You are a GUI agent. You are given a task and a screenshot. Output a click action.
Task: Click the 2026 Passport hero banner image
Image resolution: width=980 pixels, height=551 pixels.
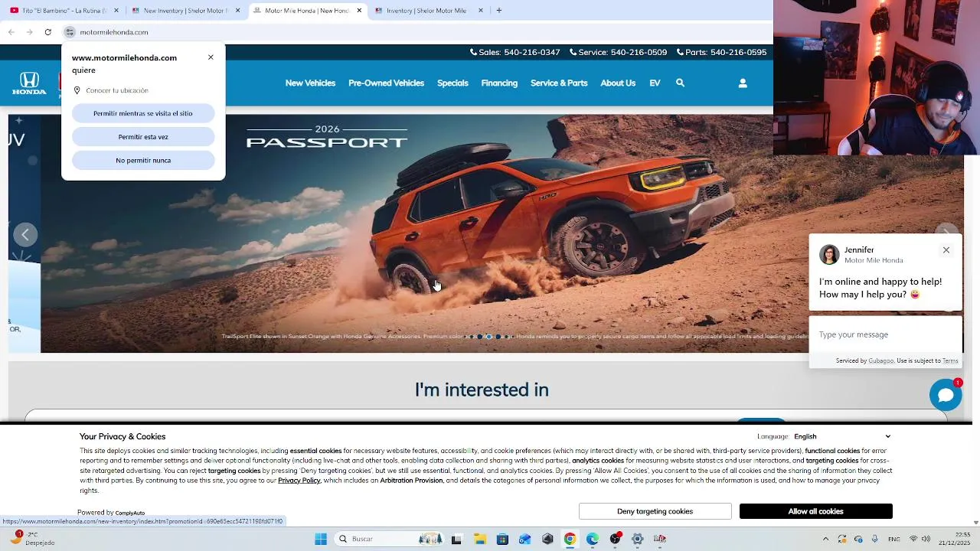point(501,233)
